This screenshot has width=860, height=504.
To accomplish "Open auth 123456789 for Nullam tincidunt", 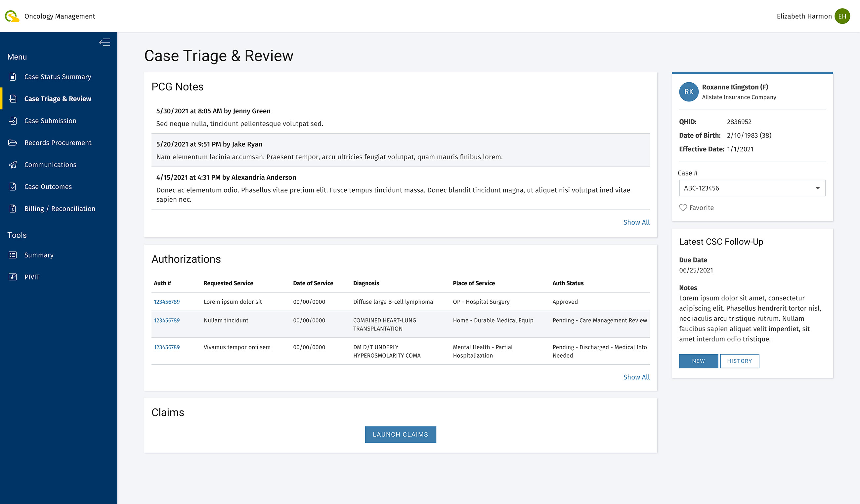I will (166, 321).
